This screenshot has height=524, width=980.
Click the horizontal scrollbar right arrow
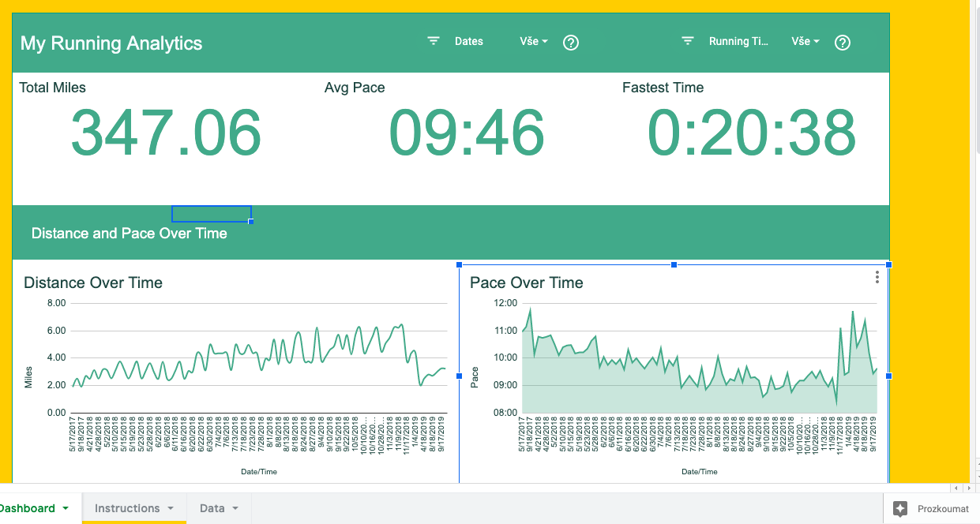click(x=968, y=488)
